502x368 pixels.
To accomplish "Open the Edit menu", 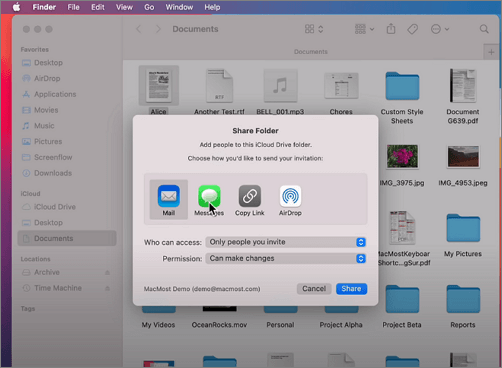I will pos(98,7).
